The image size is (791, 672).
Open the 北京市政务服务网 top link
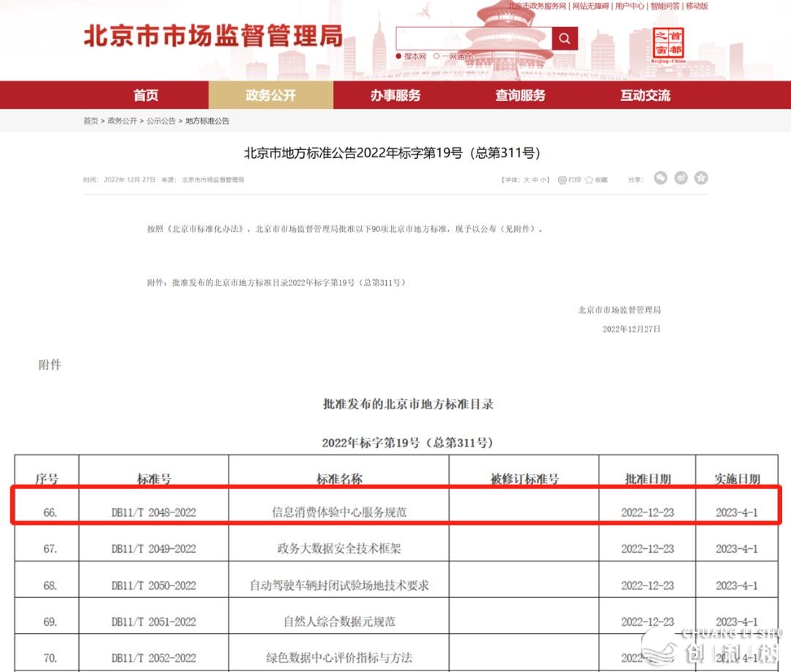coord(538,6)
